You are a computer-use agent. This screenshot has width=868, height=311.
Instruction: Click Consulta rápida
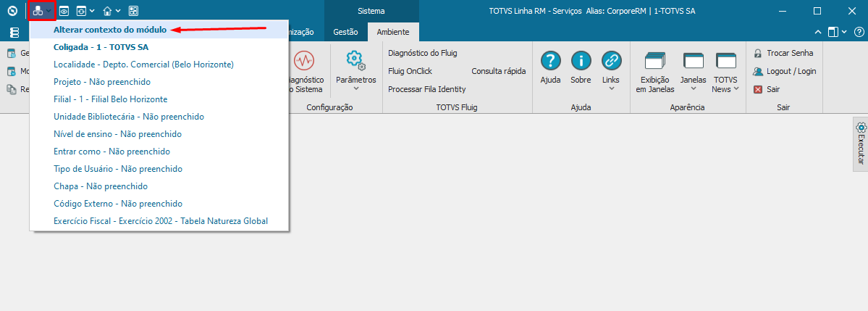point(498,71)
